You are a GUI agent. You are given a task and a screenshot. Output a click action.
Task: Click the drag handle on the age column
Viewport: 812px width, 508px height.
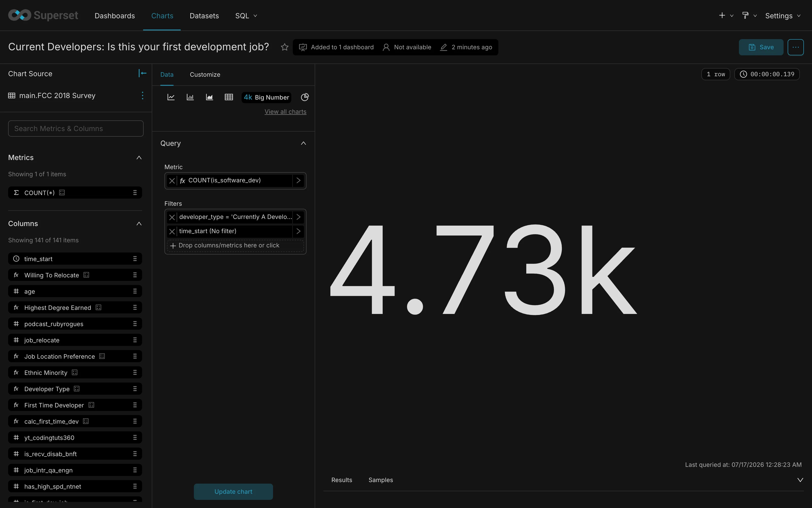135,291
